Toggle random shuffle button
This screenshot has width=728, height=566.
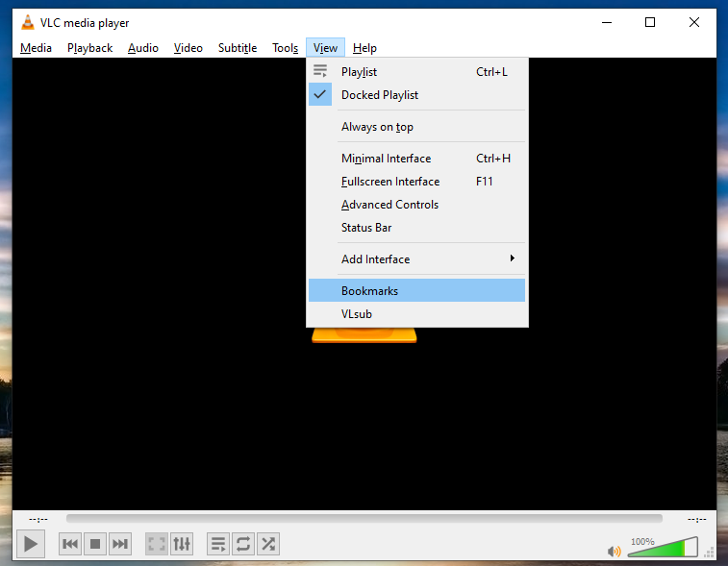(268, 544)
